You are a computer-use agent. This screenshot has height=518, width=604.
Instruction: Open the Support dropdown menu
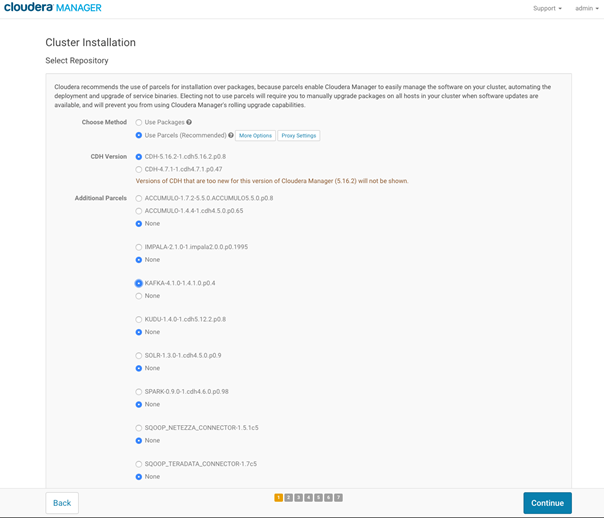(547, 8)
